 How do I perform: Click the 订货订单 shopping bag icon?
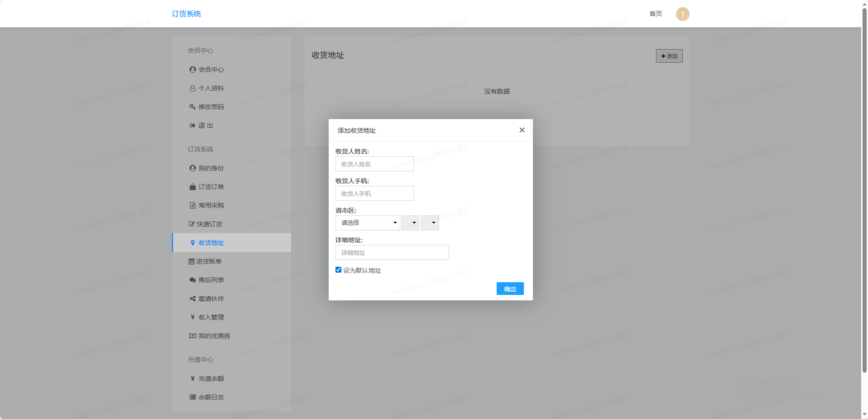pos(192,187)
